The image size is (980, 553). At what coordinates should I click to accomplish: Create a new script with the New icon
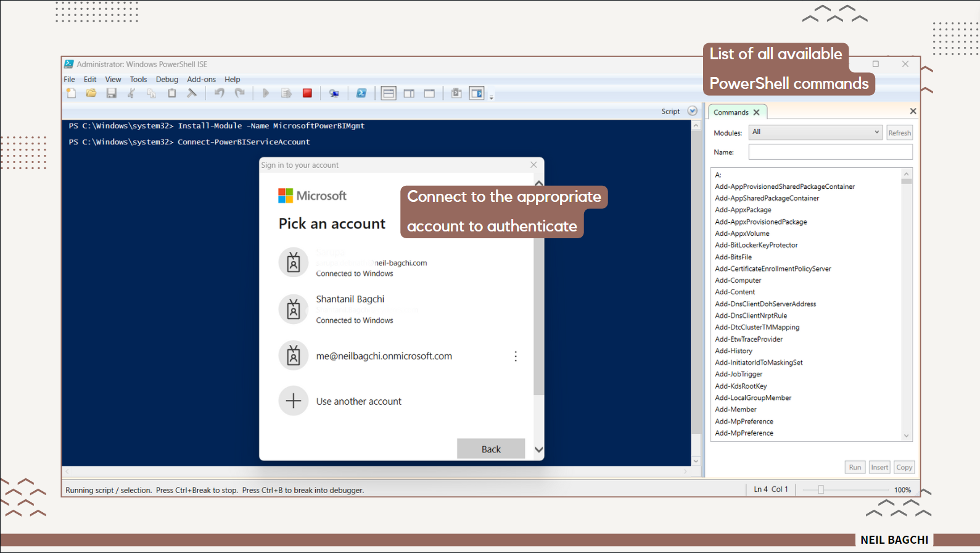[x=72, y=93]
